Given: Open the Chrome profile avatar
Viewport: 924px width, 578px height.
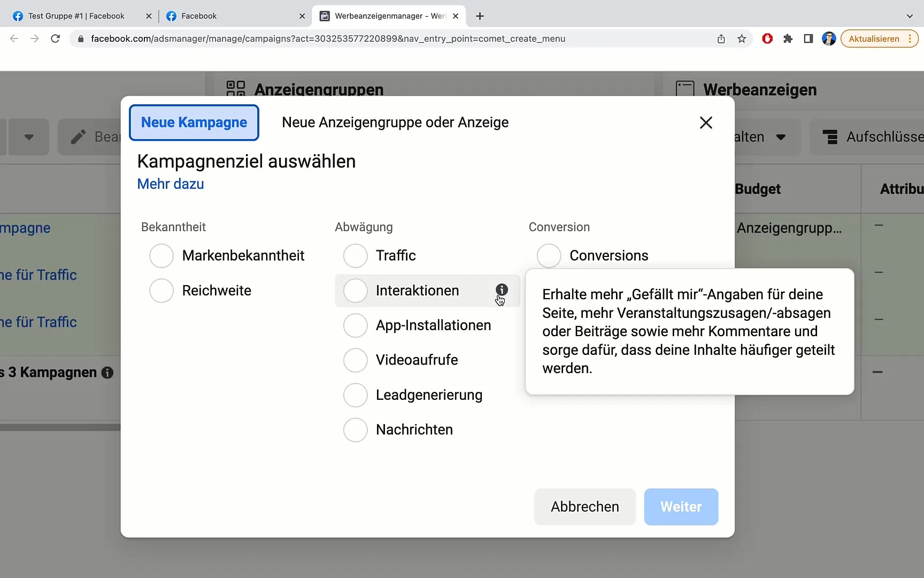Looking at the screenshot, I should [829, 39].
